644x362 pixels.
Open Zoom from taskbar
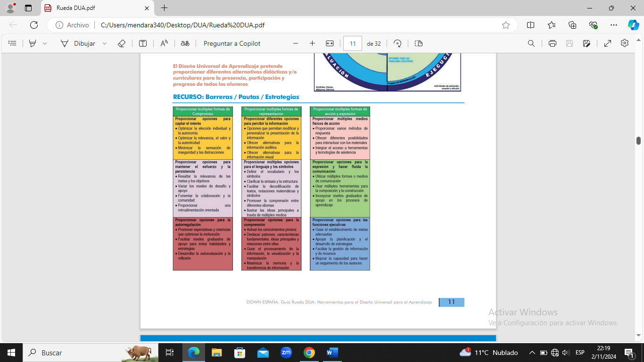coord(286,353)
